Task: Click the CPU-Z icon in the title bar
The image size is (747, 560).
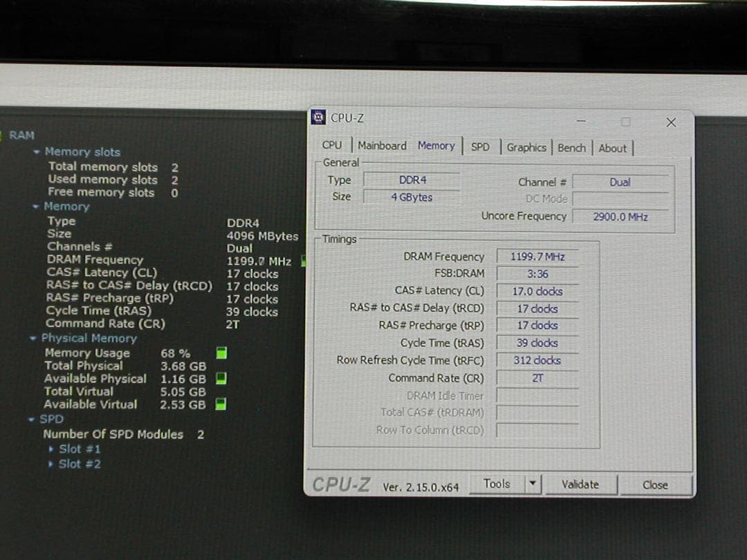Action: (317, 118)
